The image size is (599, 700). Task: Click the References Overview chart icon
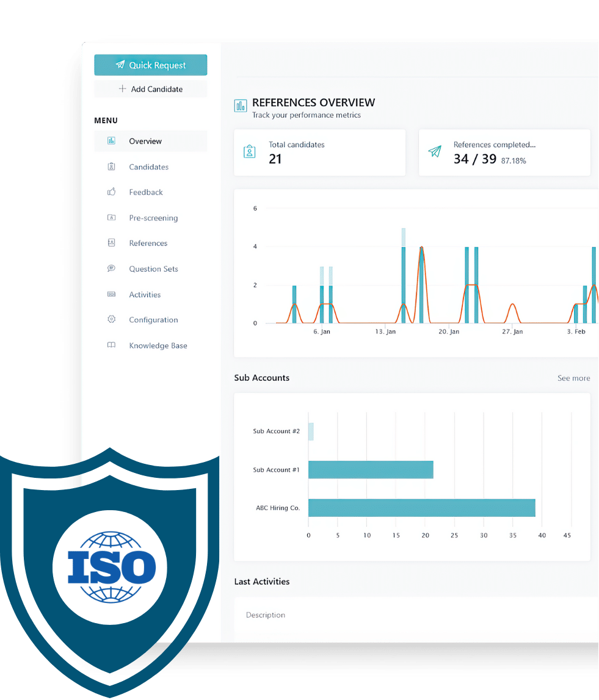click(241, 106)
